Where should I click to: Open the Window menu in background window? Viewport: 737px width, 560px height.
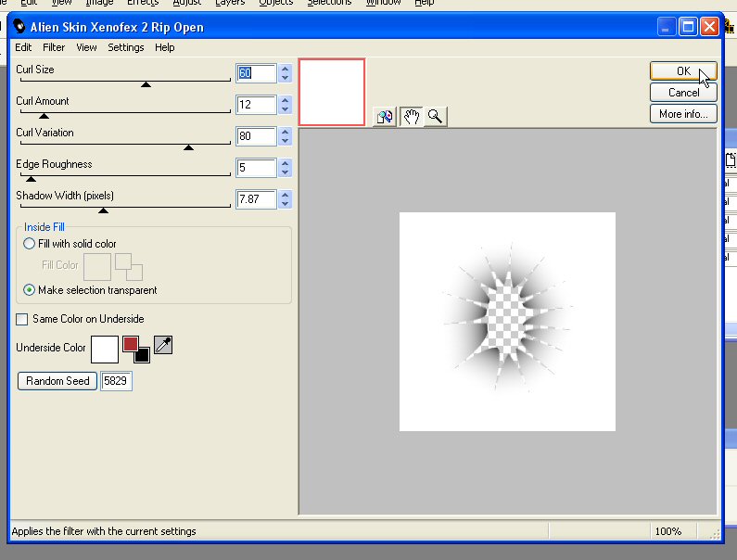click(x=383, y=3)
